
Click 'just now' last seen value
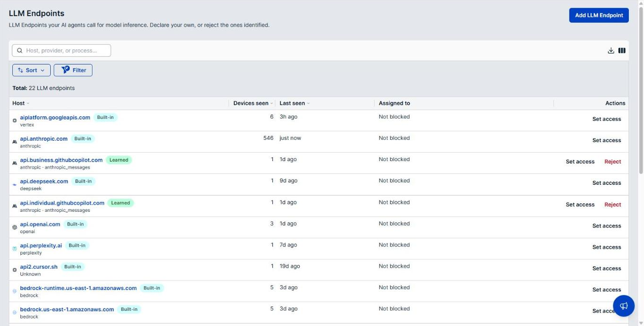coord(290,138)
